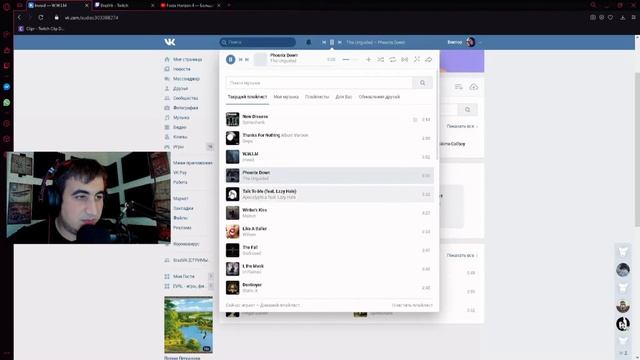640x360 pixels.
Task: Toggle repeat in the audio player
Action: pyautogui.click(x=392, y=60)
